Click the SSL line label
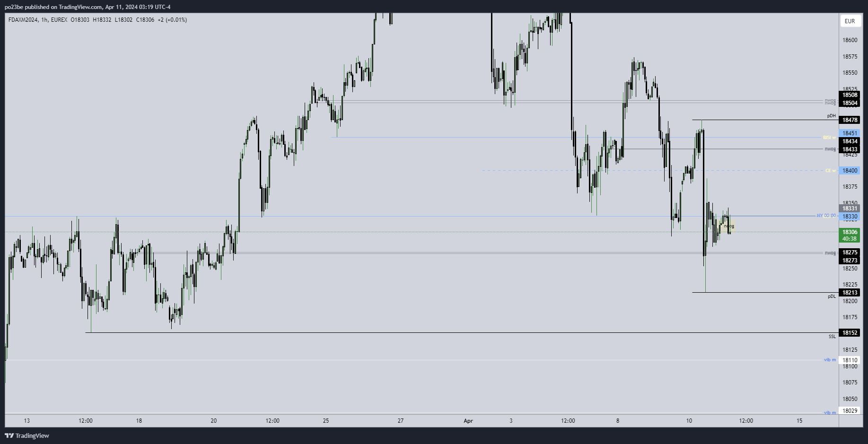Image resolution: width=868 pixels, height=444 pixels. tap(832, 337)
